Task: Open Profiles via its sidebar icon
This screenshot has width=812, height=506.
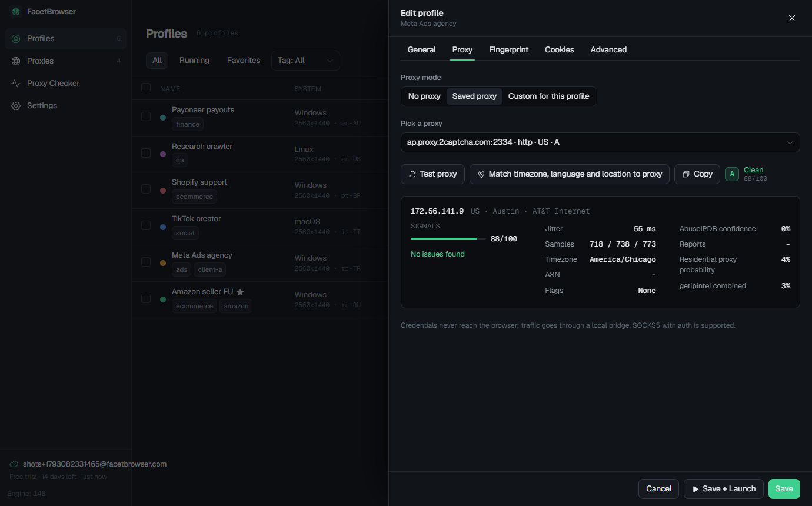Action: pos(16,39)
